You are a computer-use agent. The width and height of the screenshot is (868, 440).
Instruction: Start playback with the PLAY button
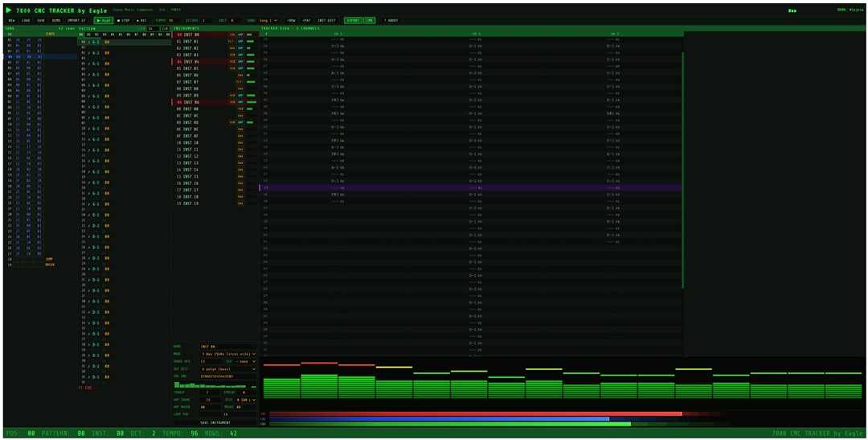click(104, 20)
